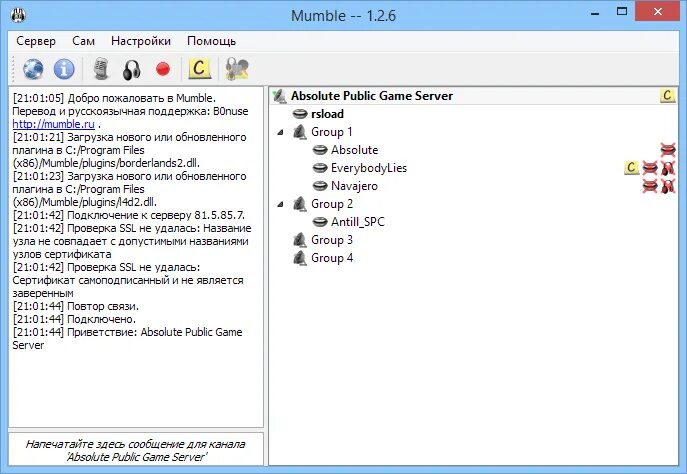Minimize the Mumble window
687x474 pixels.
point(595,13)
